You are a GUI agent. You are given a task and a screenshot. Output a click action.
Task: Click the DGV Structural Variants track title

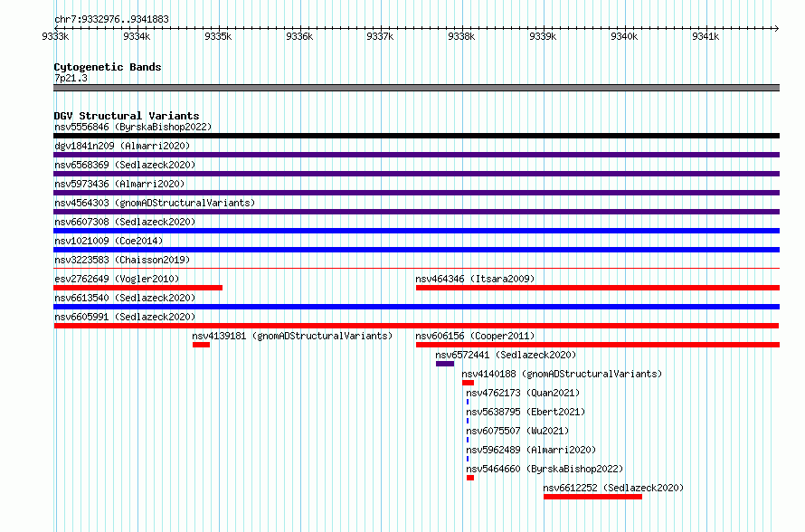[127, 116]
